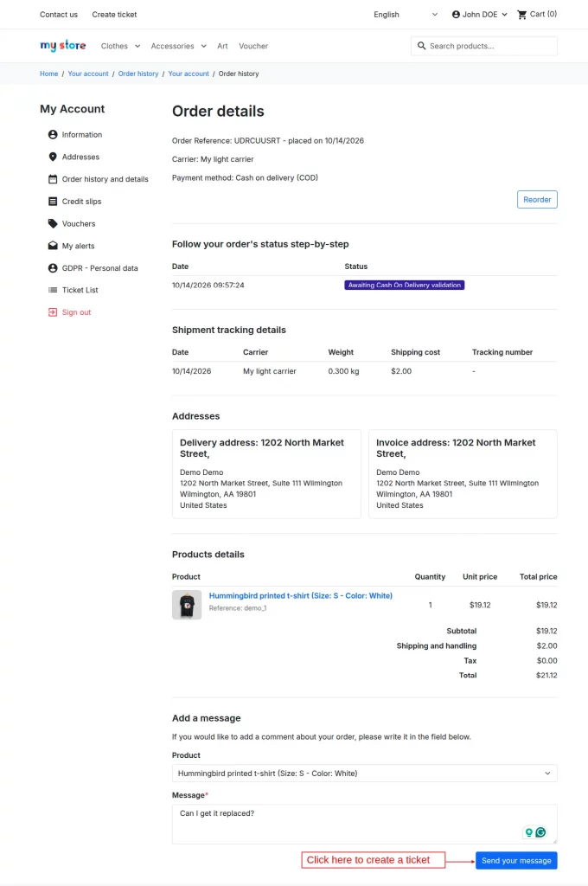The height and width of the screenshot is (886, 588).
Task: Click the Information person icon
Action: 53,134
